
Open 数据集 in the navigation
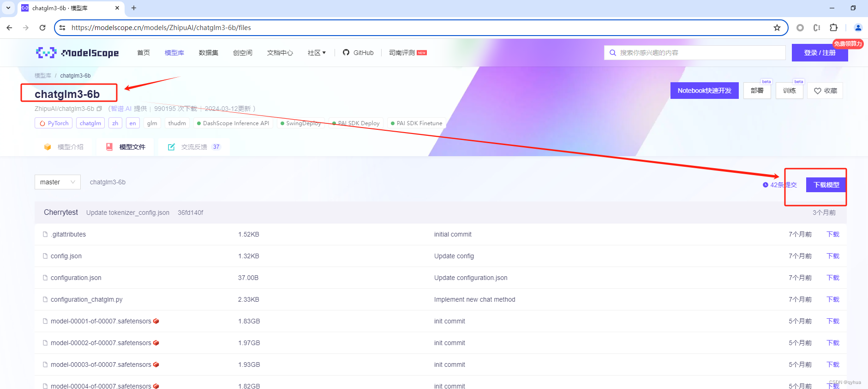pos(209,53)
